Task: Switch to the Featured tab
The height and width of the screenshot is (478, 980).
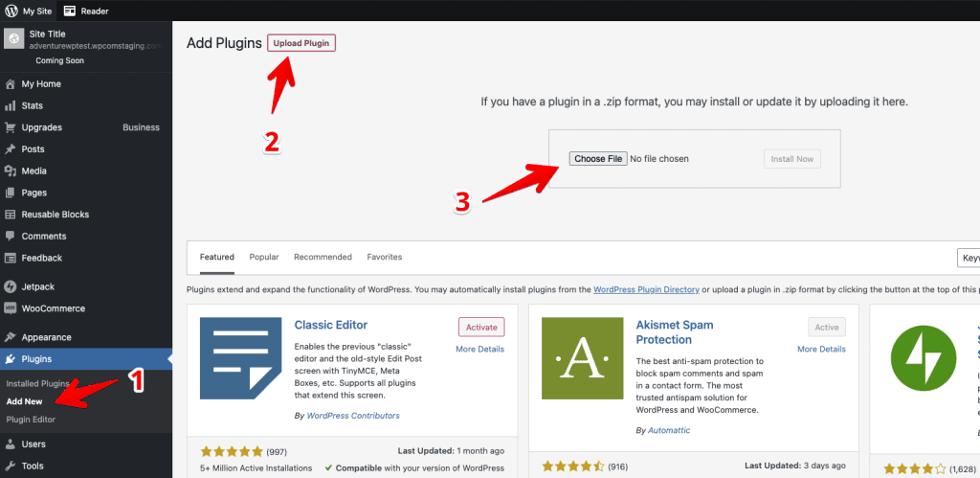Action: click(217, 257)
